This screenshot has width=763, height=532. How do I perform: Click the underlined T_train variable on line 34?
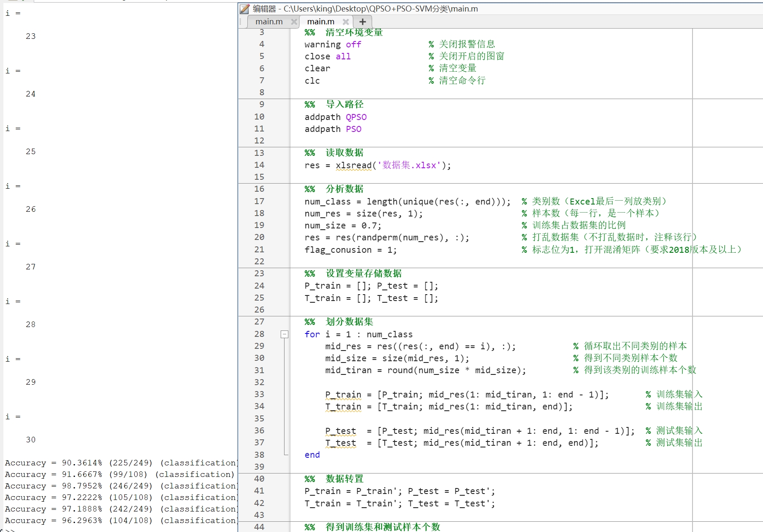tap(343, 406)
